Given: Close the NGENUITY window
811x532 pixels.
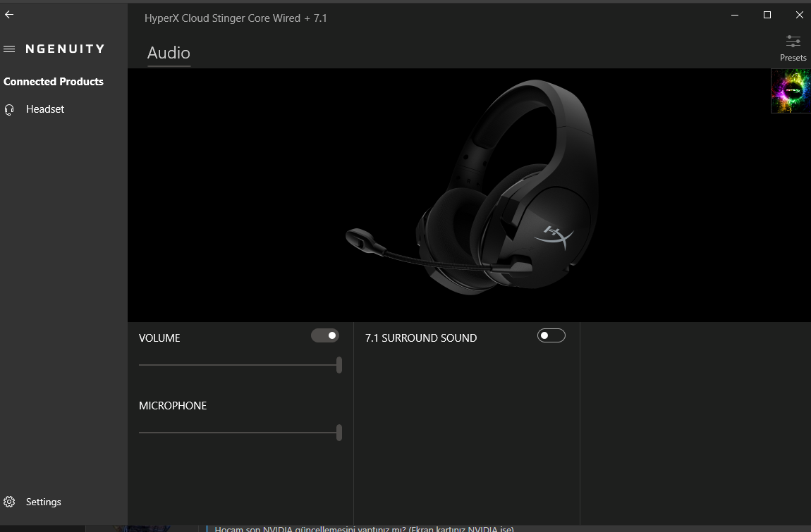Looking at the screenshot, I should (x=799, y=15).
